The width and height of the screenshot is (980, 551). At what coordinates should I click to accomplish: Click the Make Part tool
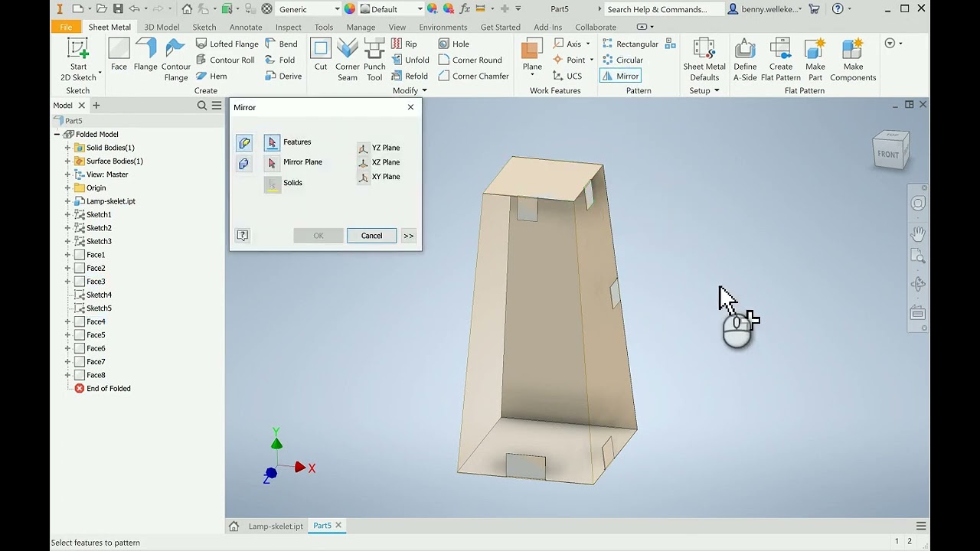click(x=815, y=60)
